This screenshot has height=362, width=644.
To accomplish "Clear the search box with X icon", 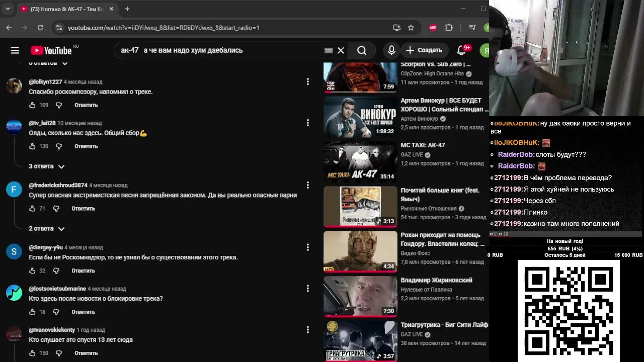I will point(341,50).
